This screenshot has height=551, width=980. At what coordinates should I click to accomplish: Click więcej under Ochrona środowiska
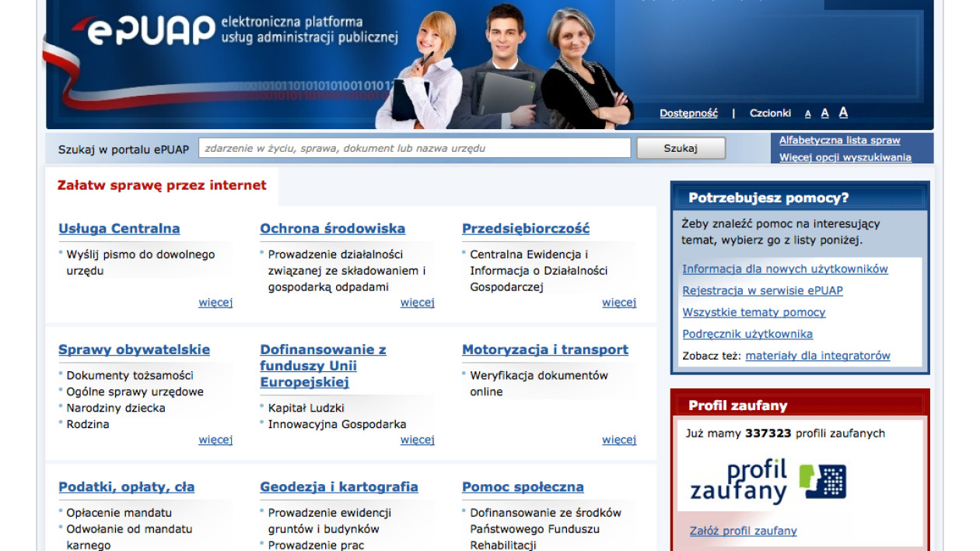[x=418, y=302]
